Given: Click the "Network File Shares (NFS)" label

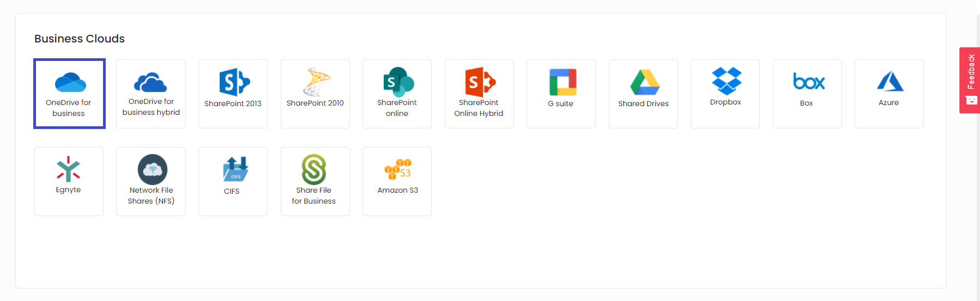Looking at the screenshot, I should [151, 195].
